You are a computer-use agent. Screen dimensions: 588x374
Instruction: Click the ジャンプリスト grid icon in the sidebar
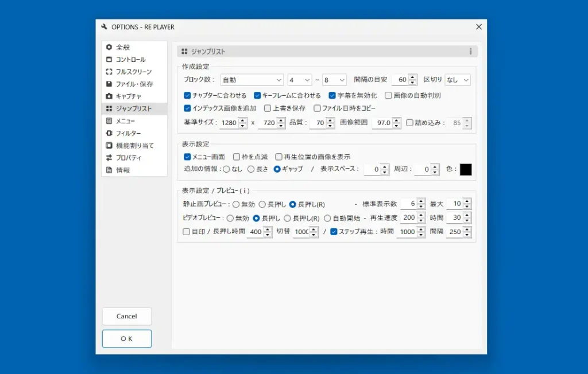[109, 108]
